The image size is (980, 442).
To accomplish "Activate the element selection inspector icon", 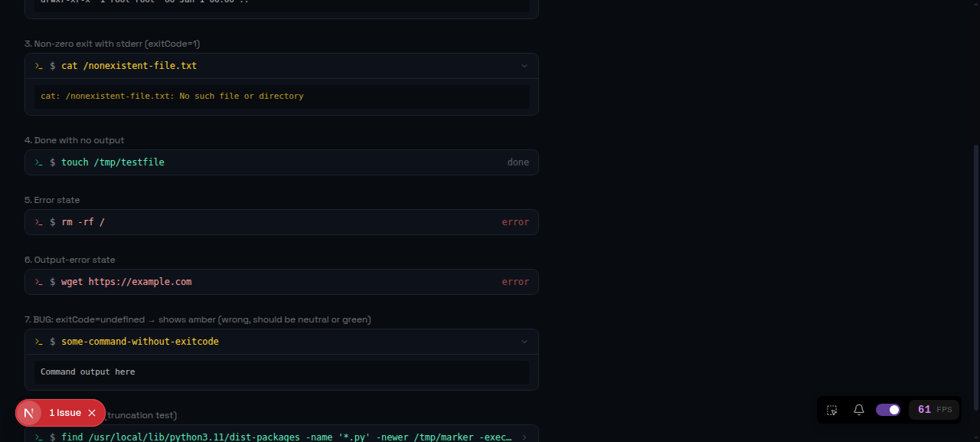I will coord(832,410).
